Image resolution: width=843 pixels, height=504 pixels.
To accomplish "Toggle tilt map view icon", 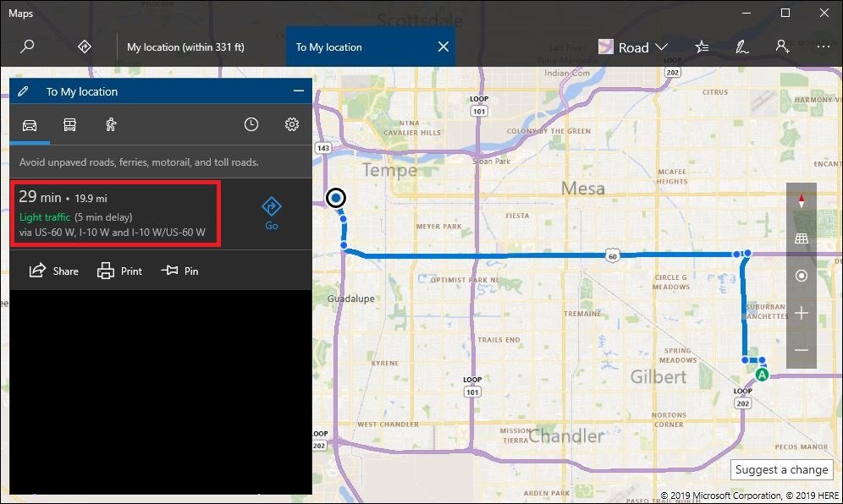I will tap(801, 238).
